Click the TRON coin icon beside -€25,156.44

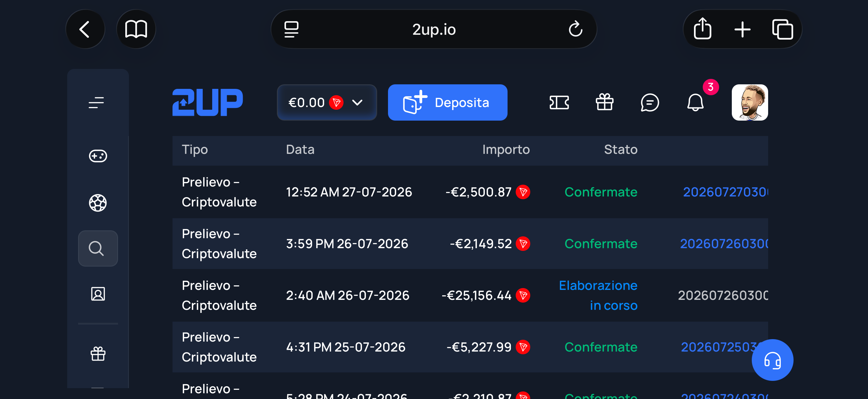point(523,295)
